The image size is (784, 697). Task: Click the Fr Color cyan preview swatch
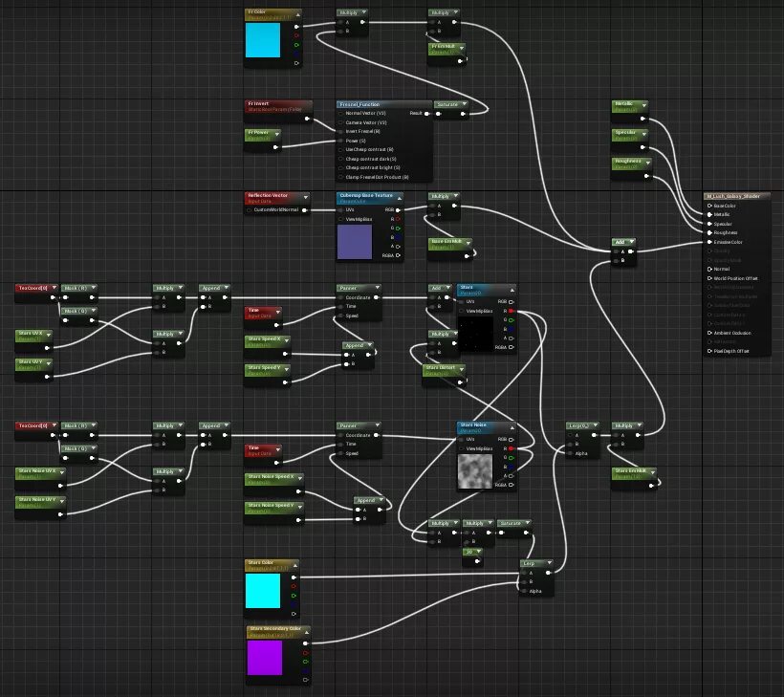tap(263, 40)
